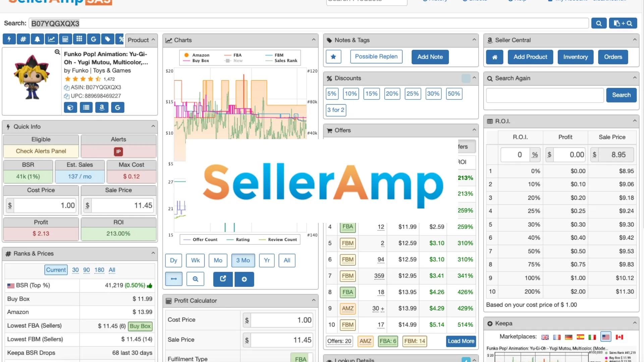The width and height of the screenshot is (644, 362).
Task: Zoom the product image with magnifier icon
Action: [x=57, y=52]
